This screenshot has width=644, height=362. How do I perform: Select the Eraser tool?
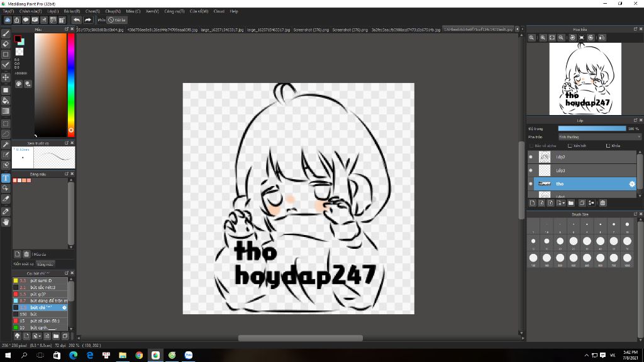point(6,44)
